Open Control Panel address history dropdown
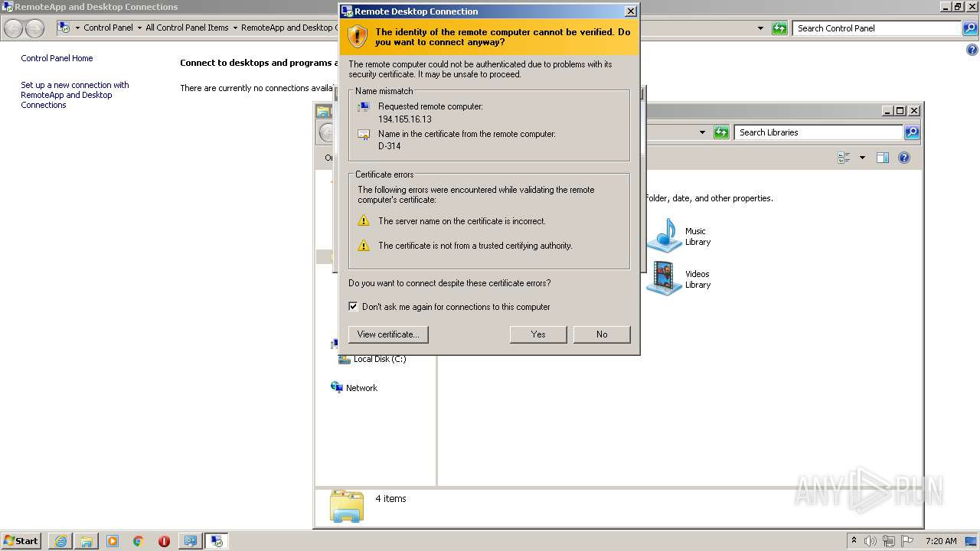Viewport: 980px width, 551px height. [760, 28]
